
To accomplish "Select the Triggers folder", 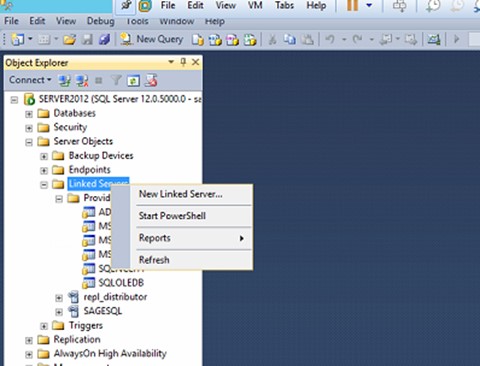I will pos(86,325).
